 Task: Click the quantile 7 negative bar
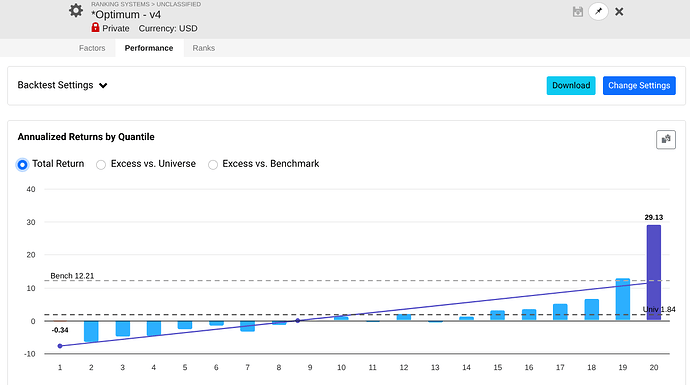(x=248, y=326)
